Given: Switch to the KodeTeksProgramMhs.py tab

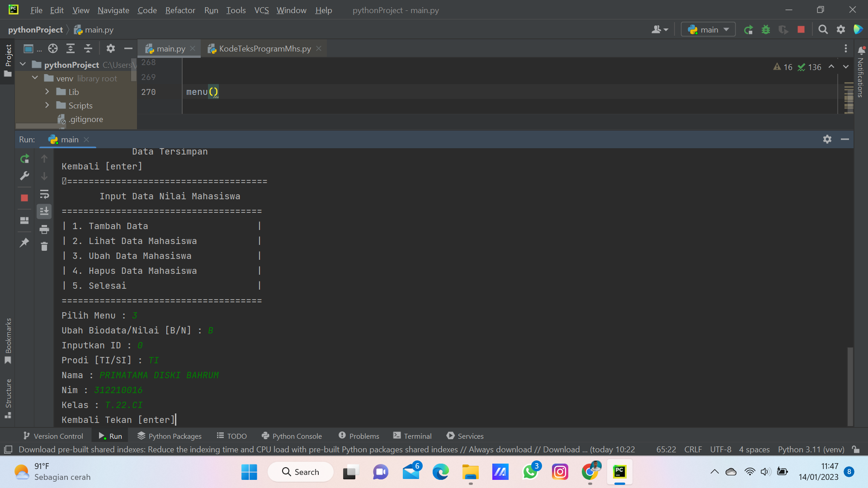Looking at the screenshot, I should tap(264, 48).
